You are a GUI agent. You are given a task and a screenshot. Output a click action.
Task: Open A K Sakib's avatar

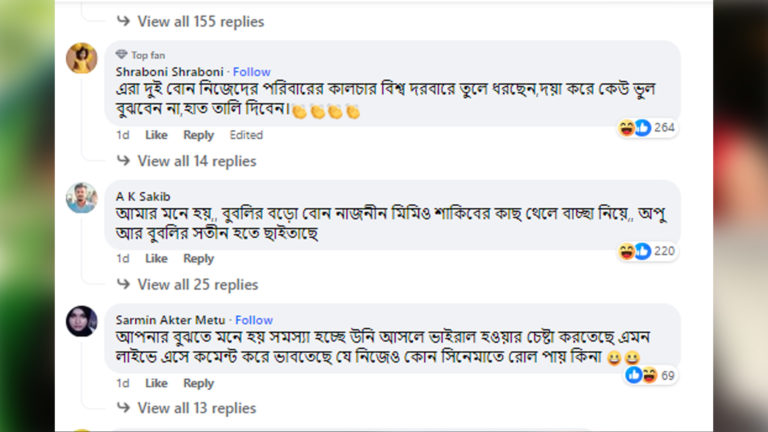[x=82, y=197]
